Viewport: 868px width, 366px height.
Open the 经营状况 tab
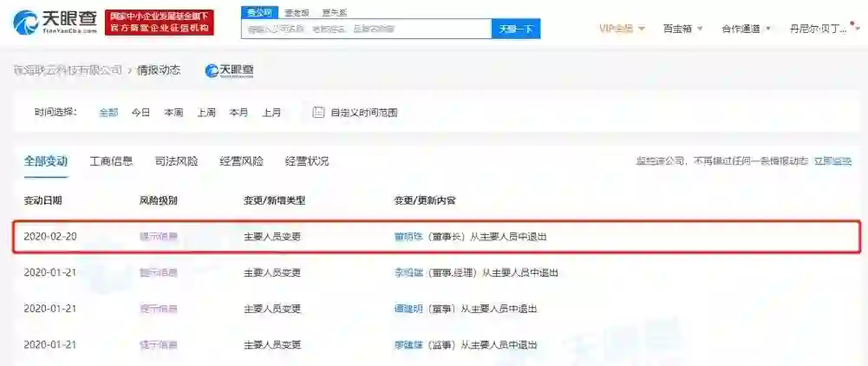tap(307, 161)
